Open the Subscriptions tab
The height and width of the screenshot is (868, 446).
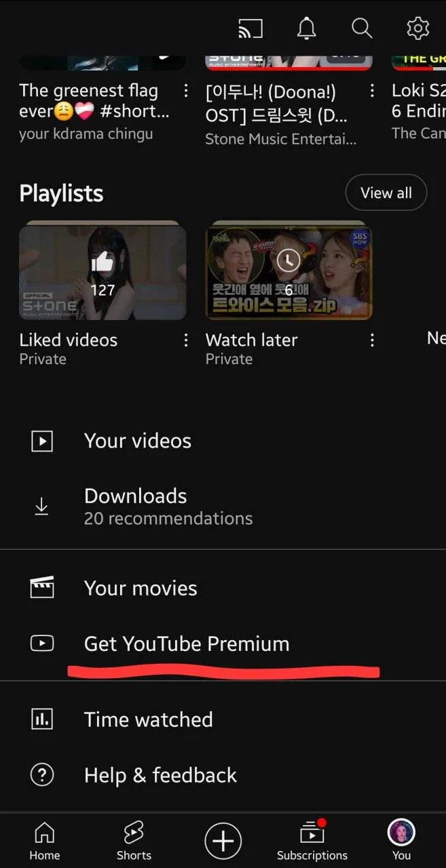pyautogui.click(x=312, y=842)
